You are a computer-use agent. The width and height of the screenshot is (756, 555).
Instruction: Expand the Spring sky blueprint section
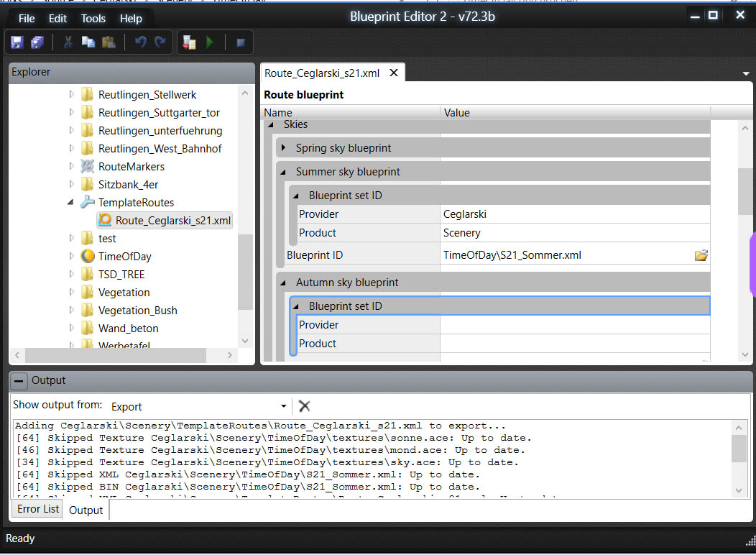283,148
